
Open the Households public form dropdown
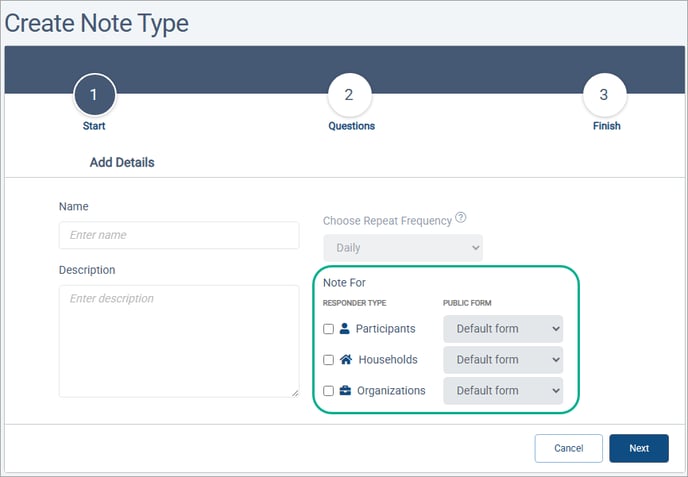[503, 359]
